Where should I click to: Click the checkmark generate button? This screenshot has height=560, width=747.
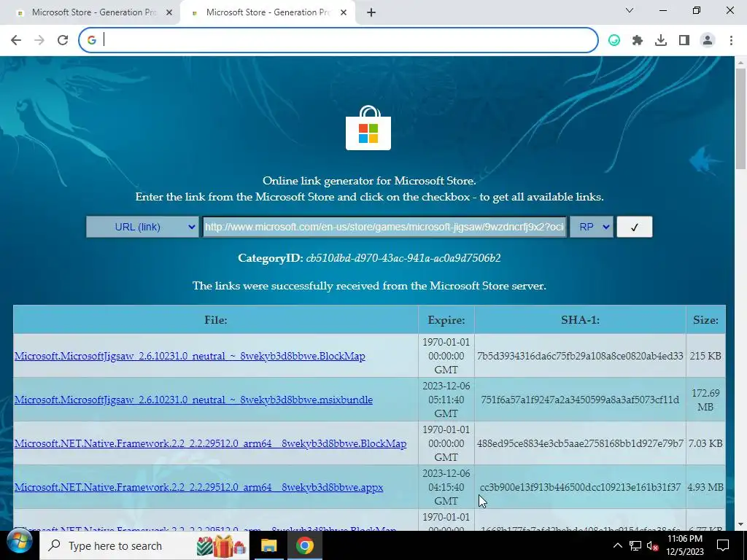[634, 227]
